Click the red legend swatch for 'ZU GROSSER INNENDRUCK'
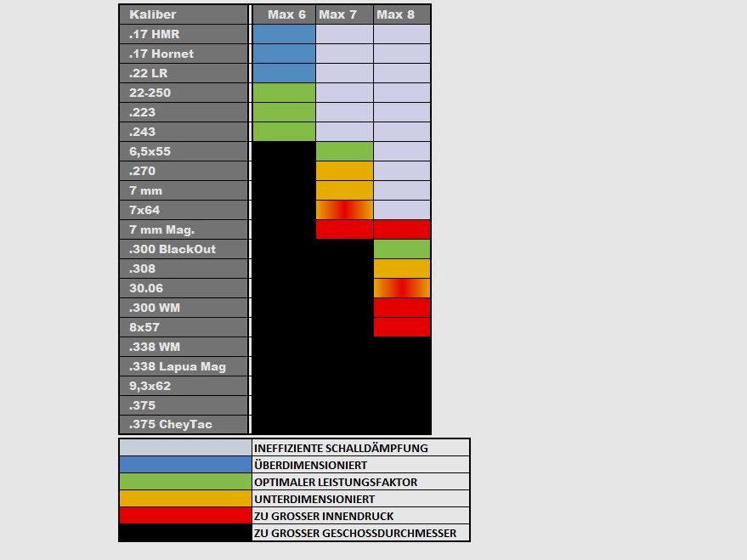This screenshot has height=560, width=747. coord(185,516)
